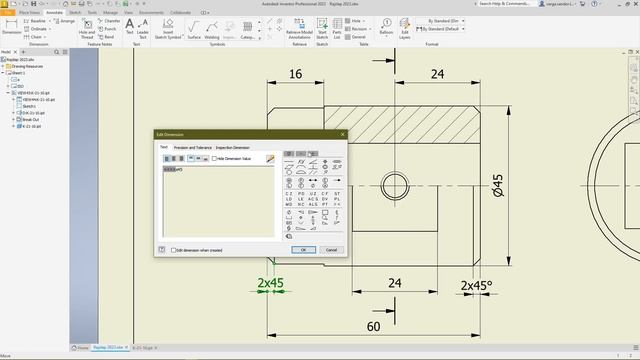Open the File menu
The height and width of the screenshot is (360, 640).
tap(8, 13)
